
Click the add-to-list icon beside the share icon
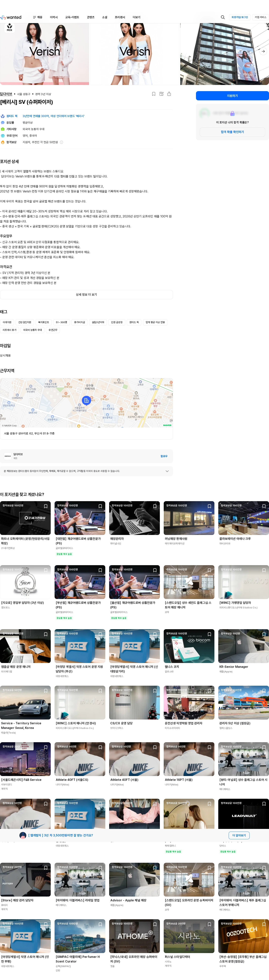pyautogui.click(x=161, y=94)
